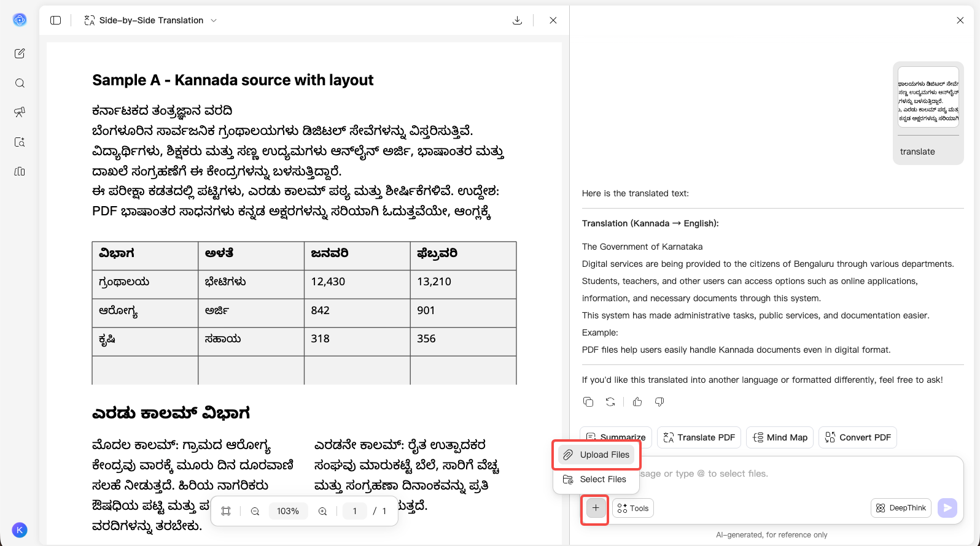The image size is (980, 546).
Task: Give the response a thumbs up
Action: [x=637, y=402]
